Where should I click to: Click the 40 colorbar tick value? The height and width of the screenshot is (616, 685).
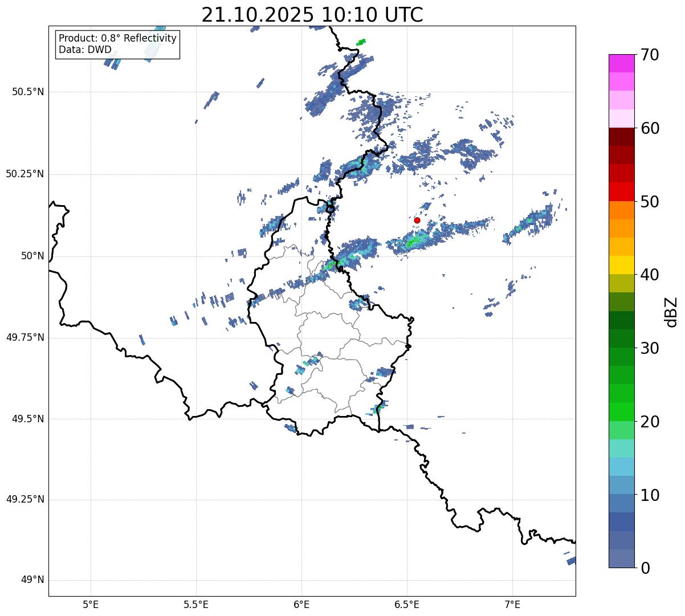tap(650, 275)
